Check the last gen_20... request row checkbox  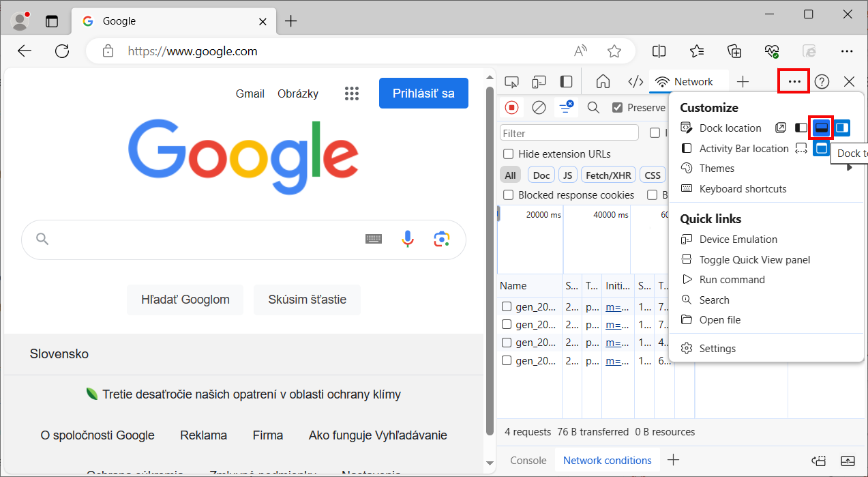pyautogui.click(x=507, y=360)
